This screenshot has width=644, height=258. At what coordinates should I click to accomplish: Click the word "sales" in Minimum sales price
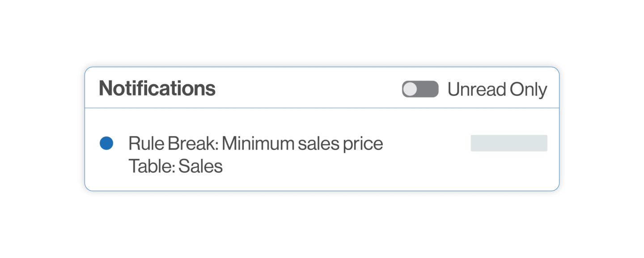point(319,144)
